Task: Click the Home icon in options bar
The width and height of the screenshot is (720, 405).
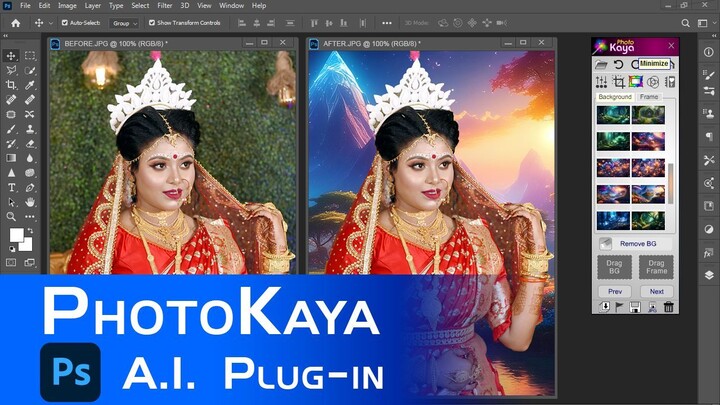Action: (x=16, y=23)
